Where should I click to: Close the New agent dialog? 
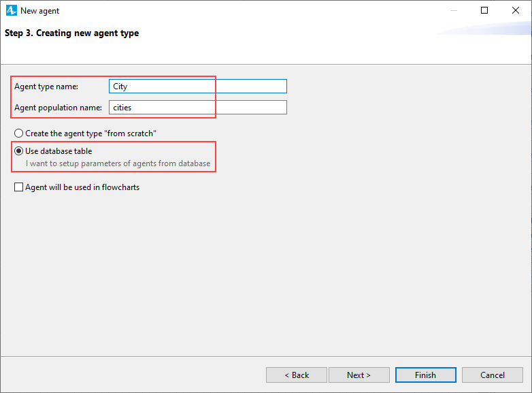tap(516, 10)
